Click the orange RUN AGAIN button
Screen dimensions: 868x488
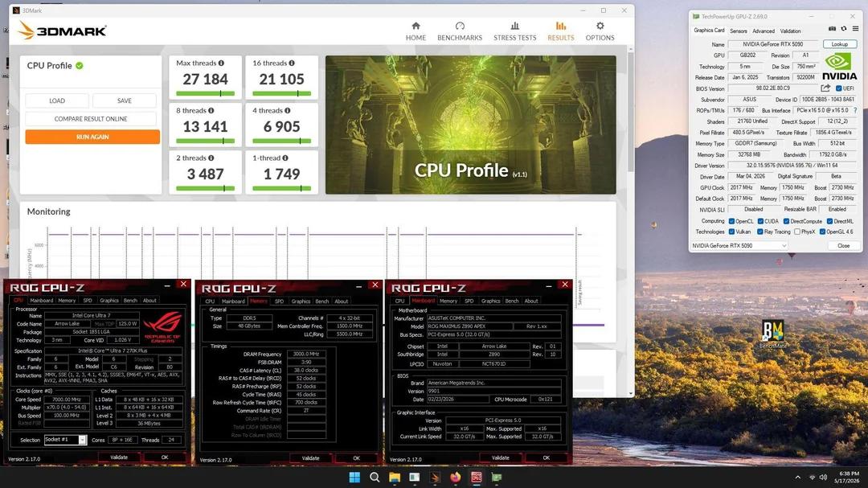pyautogui.click(x=92, y=137)
